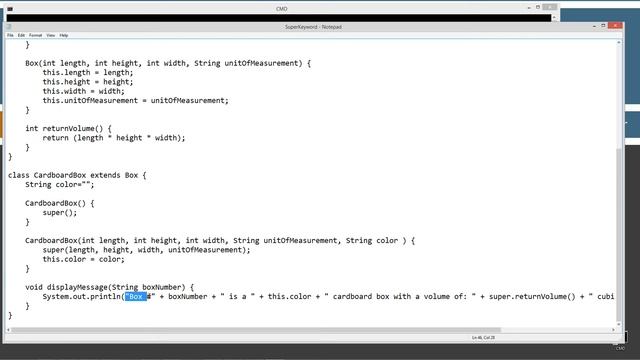The image size is (640, 360).
Task: Click on 'this.unitOfMeasurement = unitOfMeasurement;' line
Action: click(x=136, y=100)
